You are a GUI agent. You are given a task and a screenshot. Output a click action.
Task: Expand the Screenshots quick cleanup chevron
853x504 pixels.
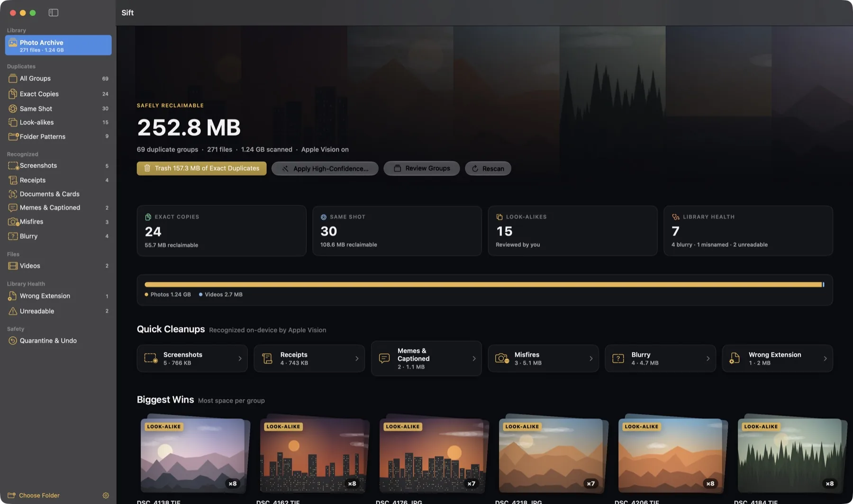[x=240, y=359]
